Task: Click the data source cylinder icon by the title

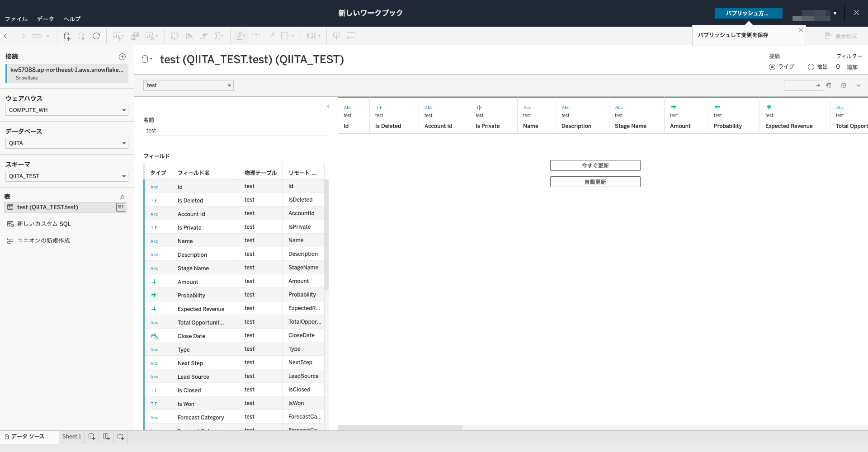Action: 147,59
